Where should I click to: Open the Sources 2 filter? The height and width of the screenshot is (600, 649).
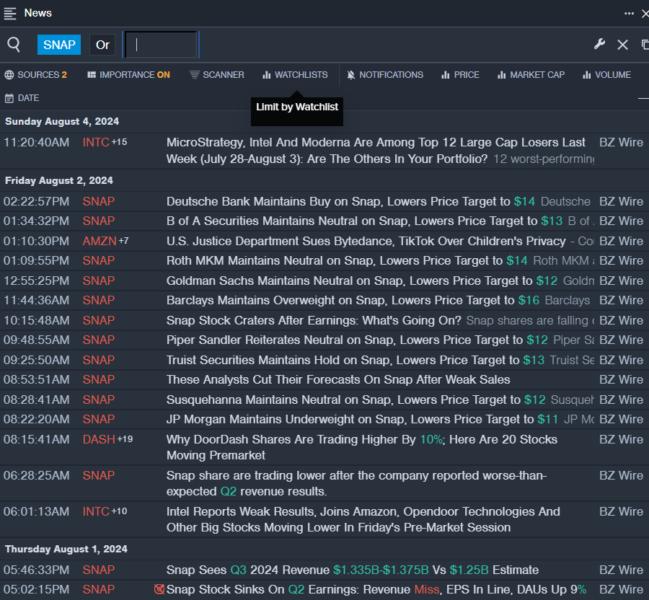click(36, 75)
